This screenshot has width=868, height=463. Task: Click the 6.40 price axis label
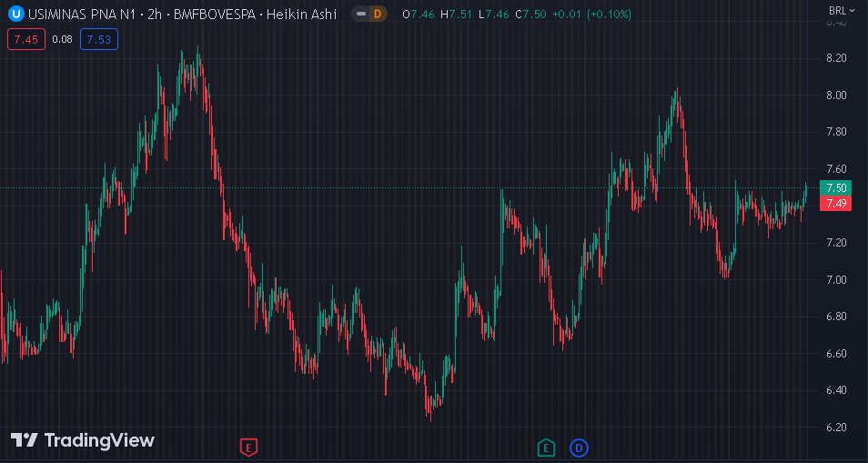(x=836, y=390)
